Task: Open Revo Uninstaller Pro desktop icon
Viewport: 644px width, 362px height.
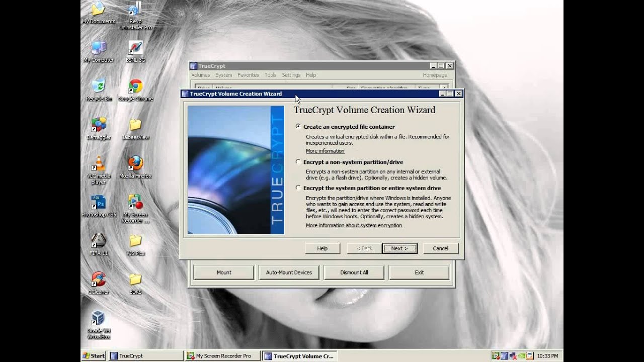Action: point(135,15)
